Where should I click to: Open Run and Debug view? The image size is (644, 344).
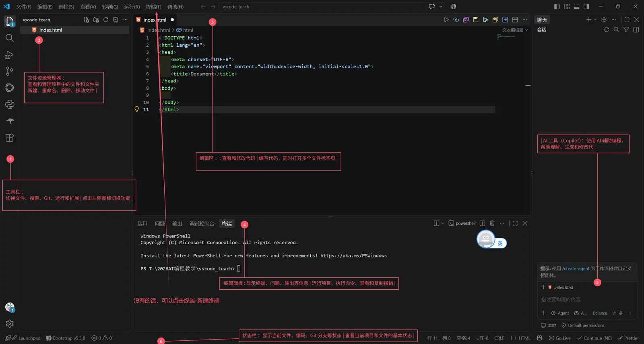(x=10, y=55)
